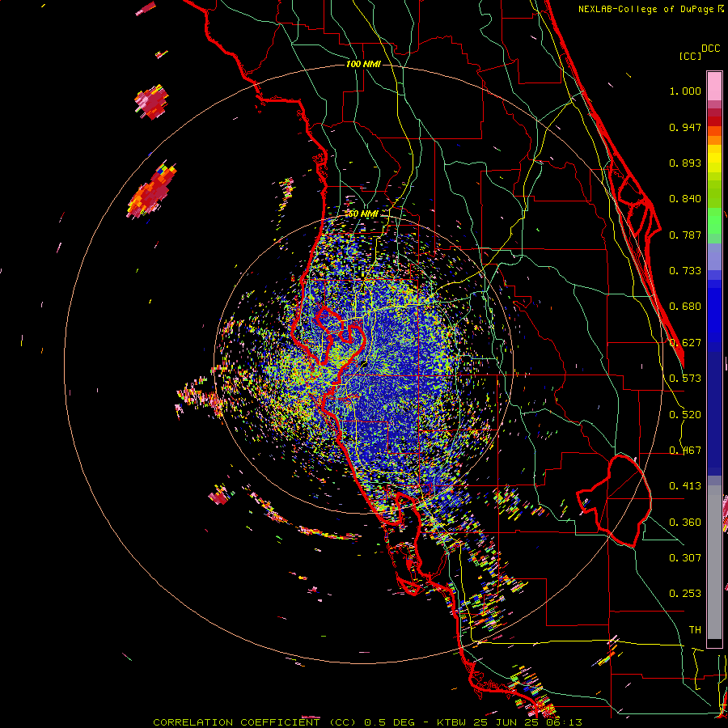Click the '100 NMI' range ring label
The image size is (728, 728).
point(363,64)
